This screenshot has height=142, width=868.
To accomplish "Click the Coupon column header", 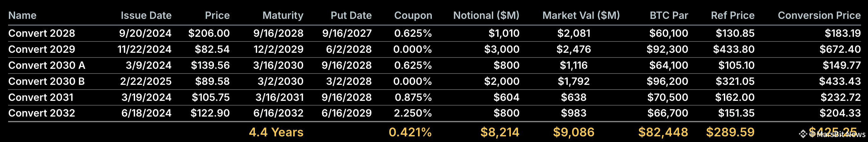I will pyautogui.click(x=413, y=15).
